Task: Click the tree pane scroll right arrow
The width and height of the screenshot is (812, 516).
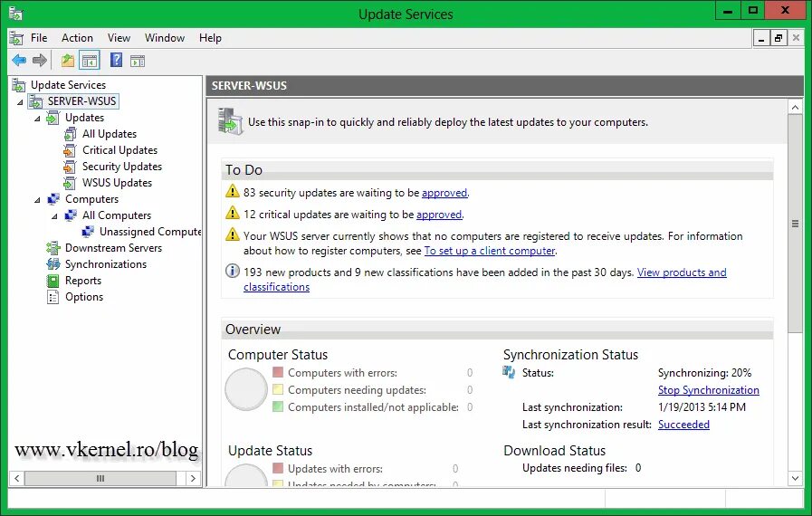Action: tap(193, 478)
